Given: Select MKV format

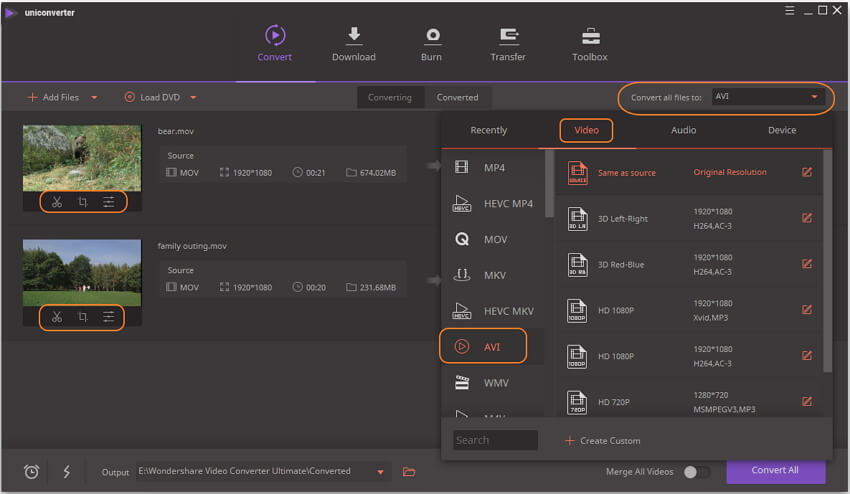Looking at the screenshot, I should tap(493, 275).
